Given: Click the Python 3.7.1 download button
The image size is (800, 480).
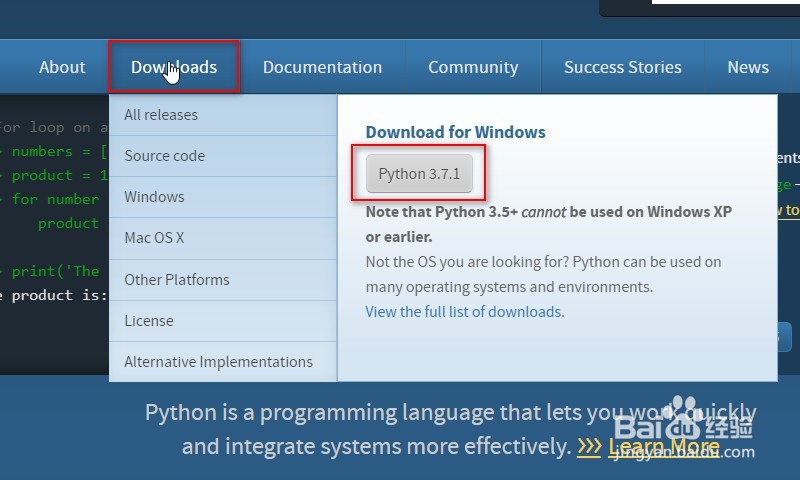Looking at the screenshot, I should [419, 173].
